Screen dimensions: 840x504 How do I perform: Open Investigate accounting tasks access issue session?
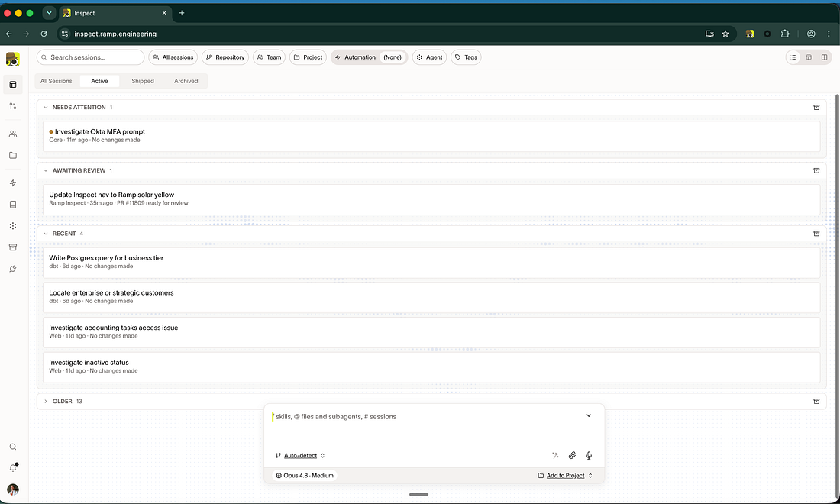point(431,332)
